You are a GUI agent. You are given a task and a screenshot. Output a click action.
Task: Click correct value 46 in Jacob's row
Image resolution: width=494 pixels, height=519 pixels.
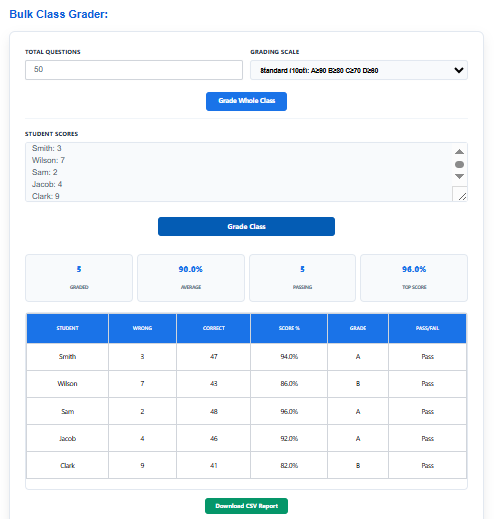(x=214, y=438)
